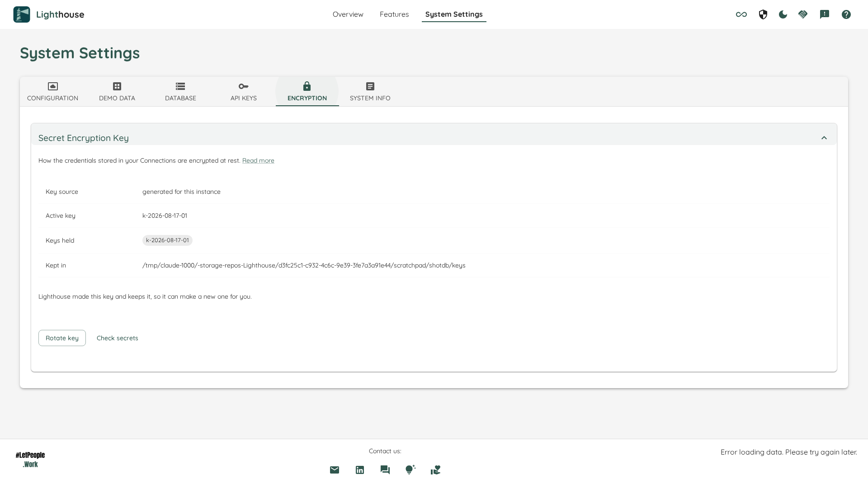The image size is (868, 488).
Task: Click the hand-with-heart icon in footer
Action: click(436, 470)
